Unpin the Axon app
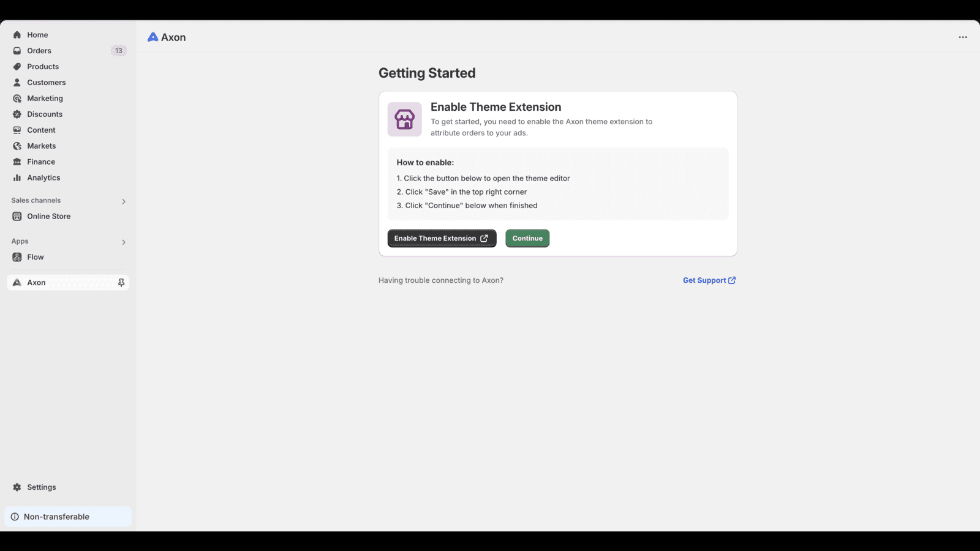The width and height of the screenshot is (980, 551). (121, 282)
